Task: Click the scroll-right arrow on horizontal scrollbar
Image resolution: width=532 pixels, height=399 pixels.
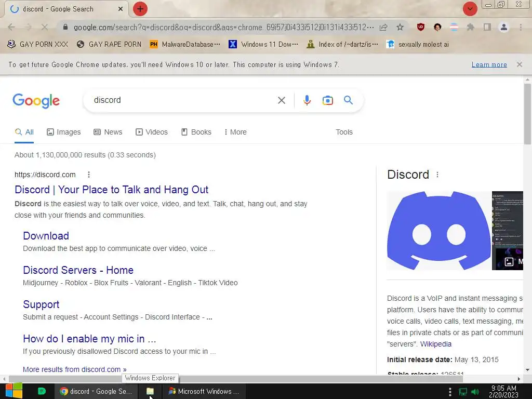Action: (519, 379)
